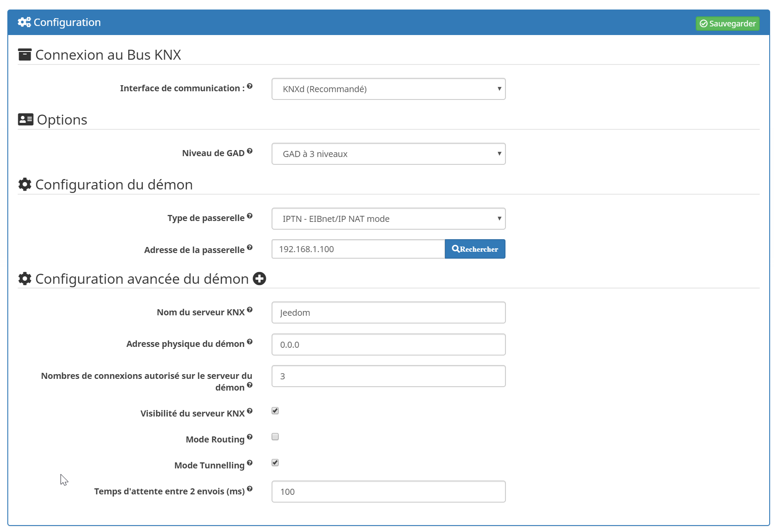Open the Niveau de GAD dropdown

(x=388, y=154)
